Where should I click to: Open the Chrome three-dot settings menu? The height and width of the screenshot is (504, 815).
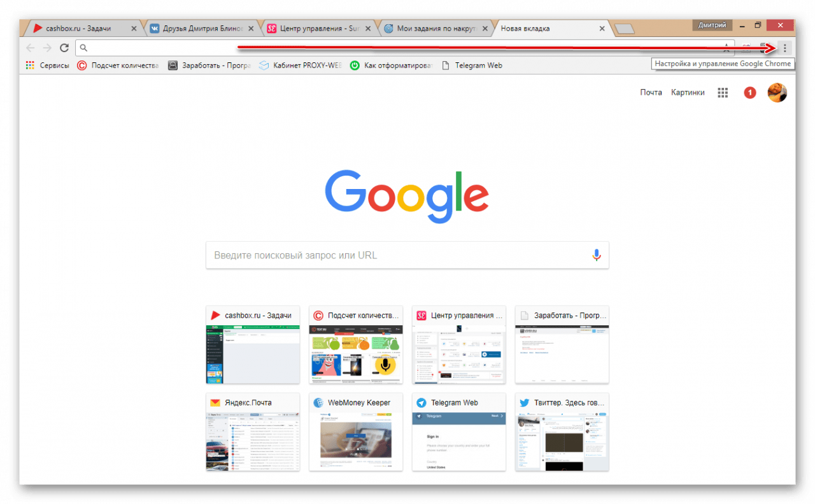coord(784,48)
